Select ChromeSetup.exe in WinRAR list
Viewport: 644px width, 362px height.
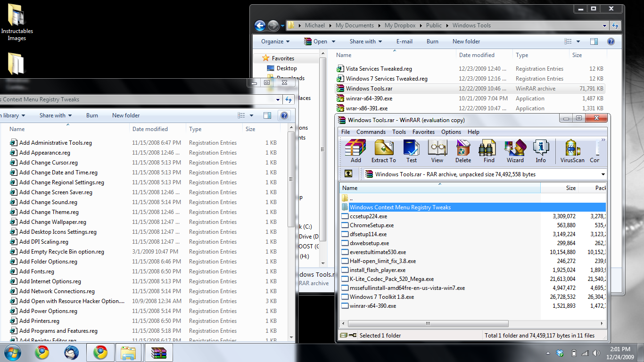372,225
